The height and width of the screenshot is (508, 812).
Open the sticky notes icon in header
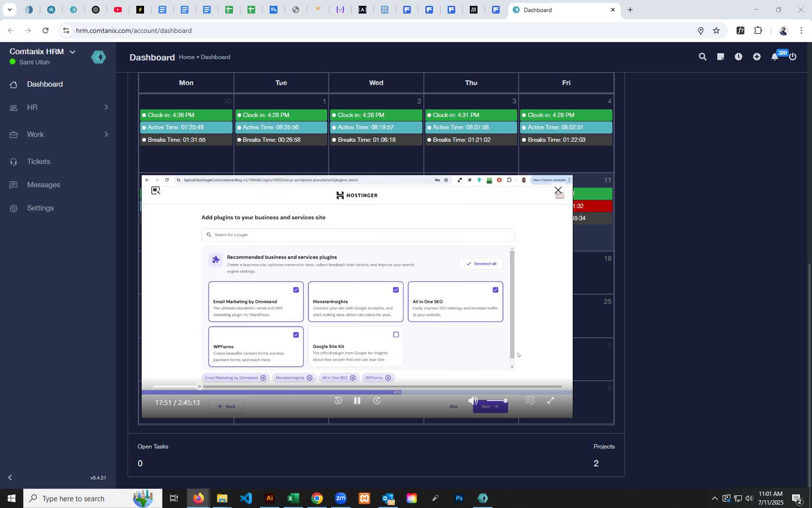tap(720, 57)
